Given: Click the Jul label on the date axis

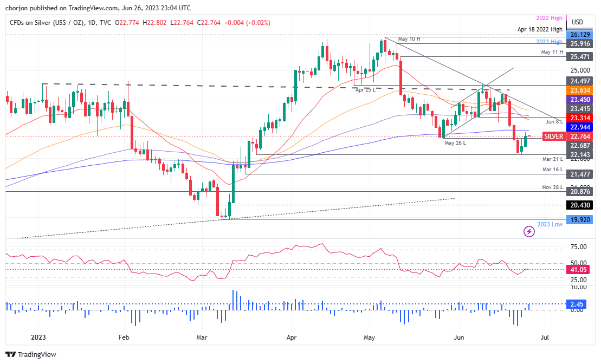Looking at the screenshot, I should (x=544, y=337).
